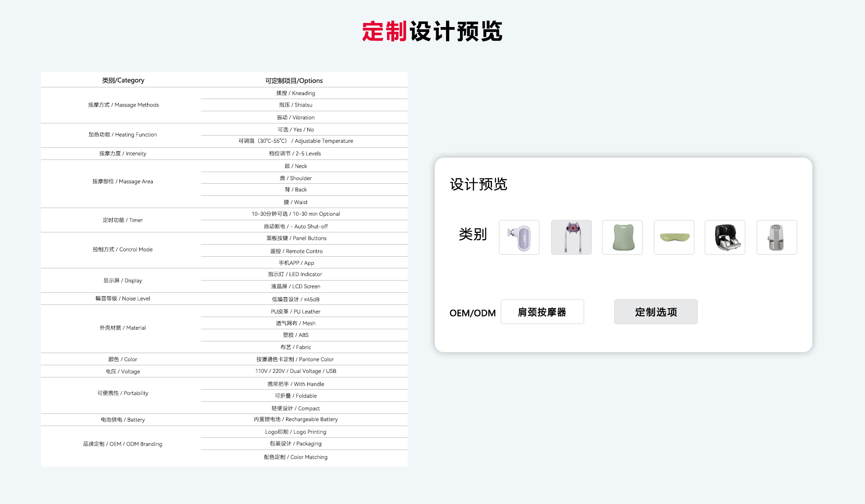Click the Rechargeable Battery option row
The image size is (865, 504).
[296, 419]
